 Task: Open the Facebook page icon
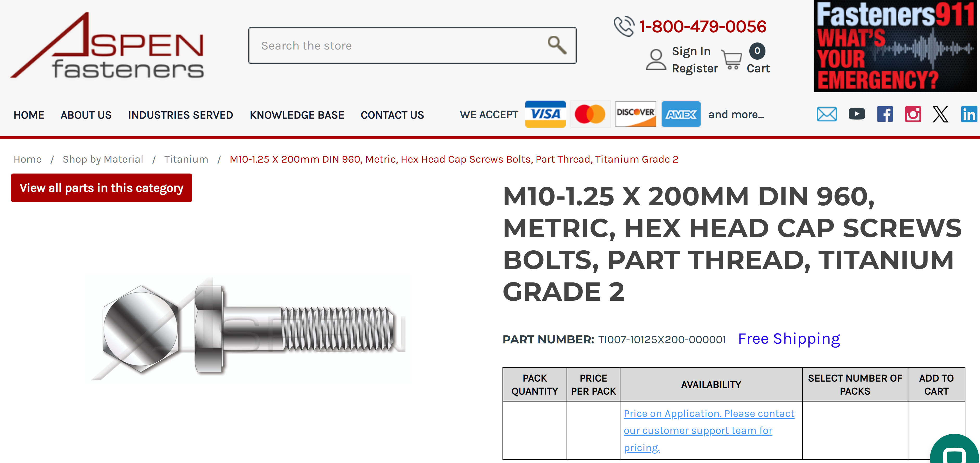[x=885, y=114]
